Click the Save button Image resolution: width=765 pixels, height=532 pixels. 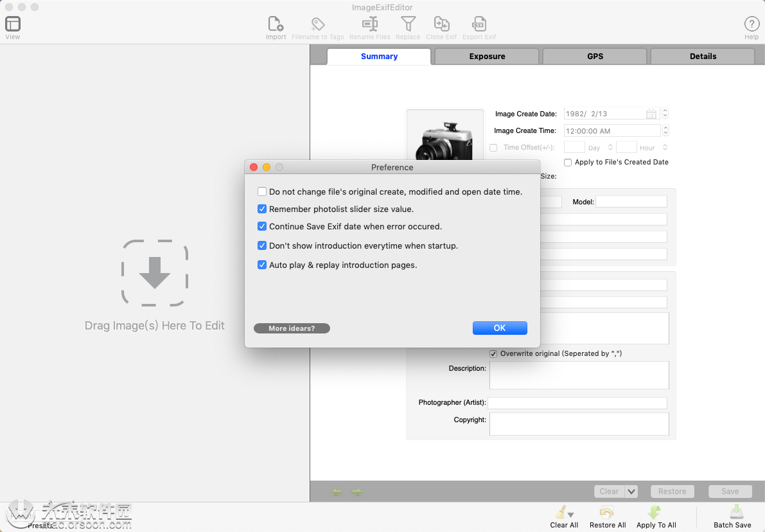(730, 492)
